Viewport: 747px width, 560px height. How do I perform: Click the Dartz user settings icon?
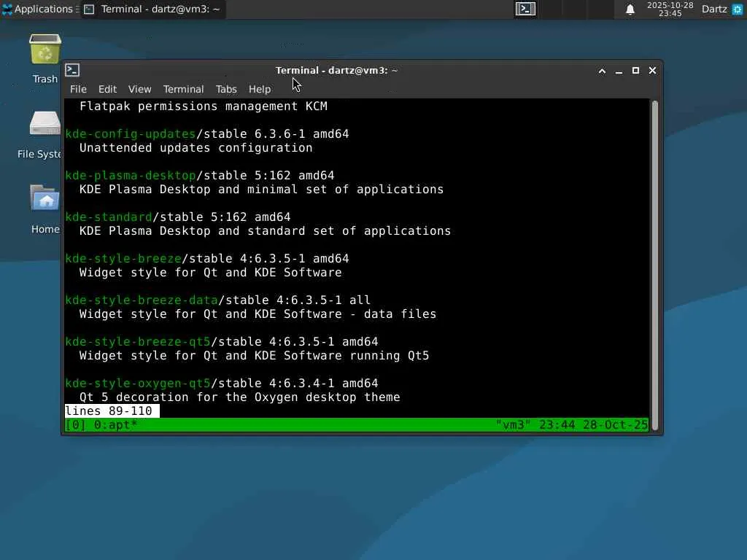[737, 9]
